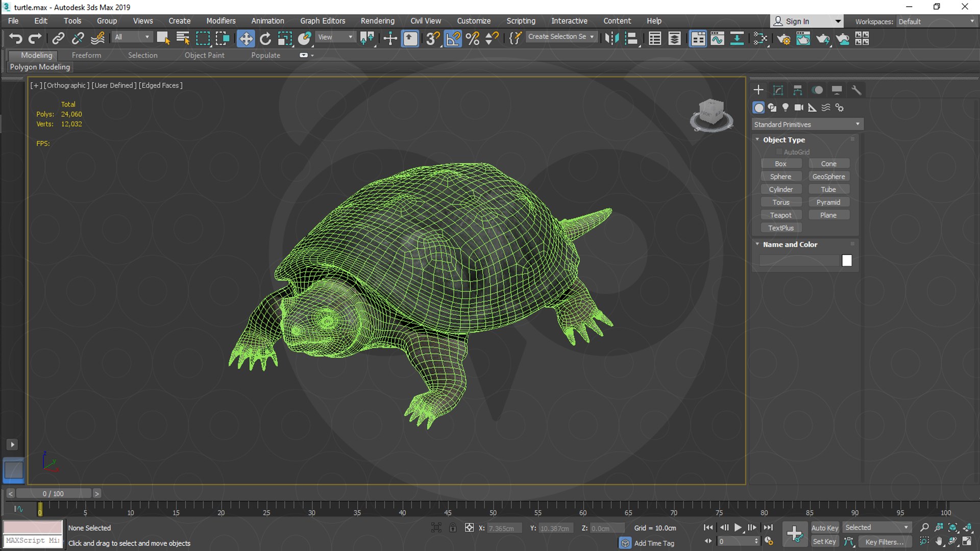This screenshot has height=551, width=980.
Task: Click the Select and Rotate icon
Action: click(x=265, y=39)
